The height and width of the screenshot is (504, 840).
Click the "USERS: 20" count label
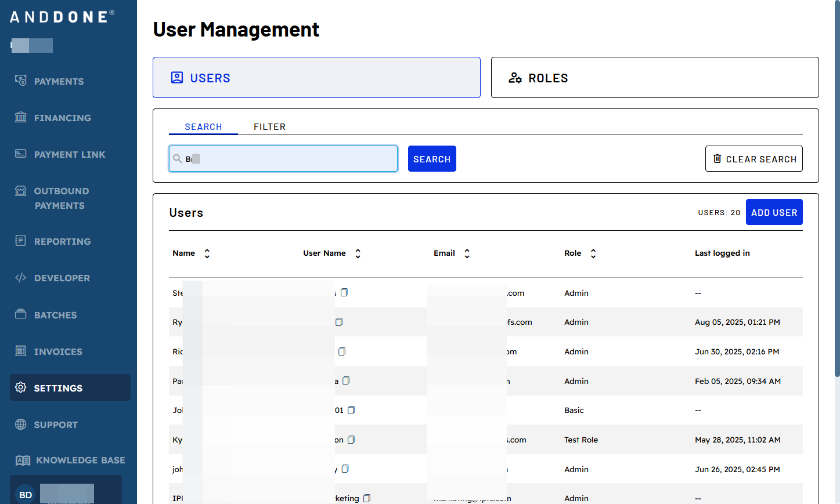[x=719, y=213]
